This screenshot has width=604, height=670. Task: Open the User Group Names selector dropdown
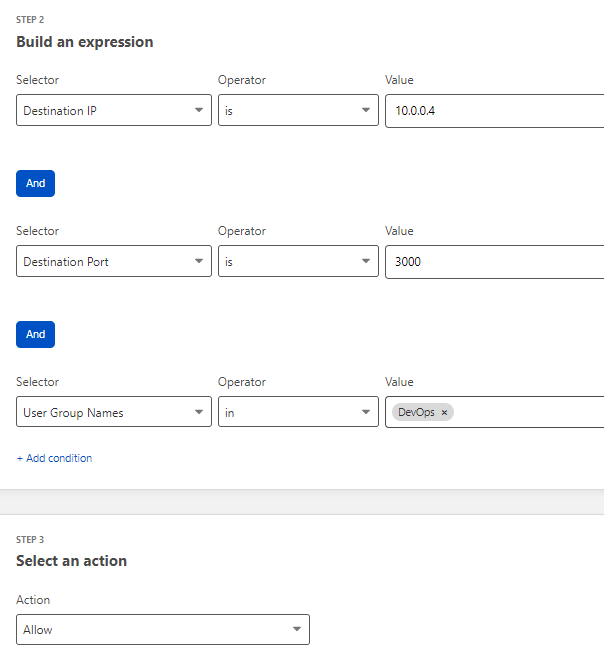(114, 412)
